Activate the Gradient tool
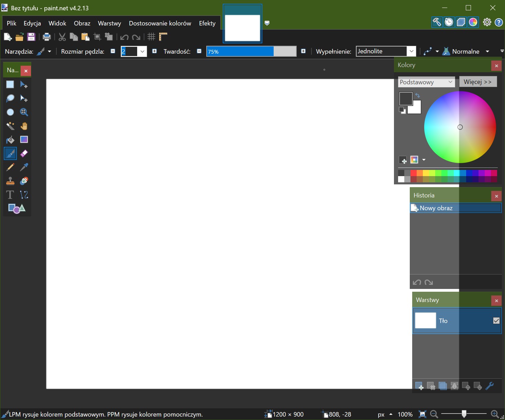The height and width of the screenshot is (420, 505). coord(24,139)
